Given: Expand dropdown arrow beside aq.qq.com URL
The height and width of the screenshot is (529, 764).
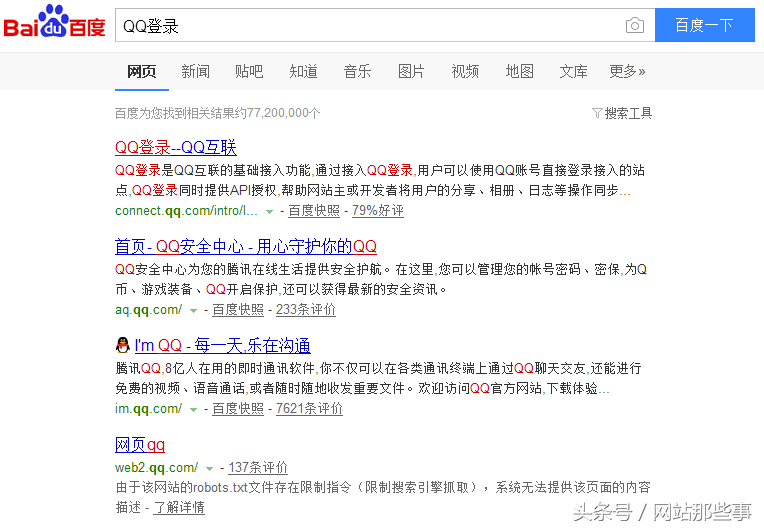Looking at the screenshot, I should pyautogui.click(x=194, y=311).
